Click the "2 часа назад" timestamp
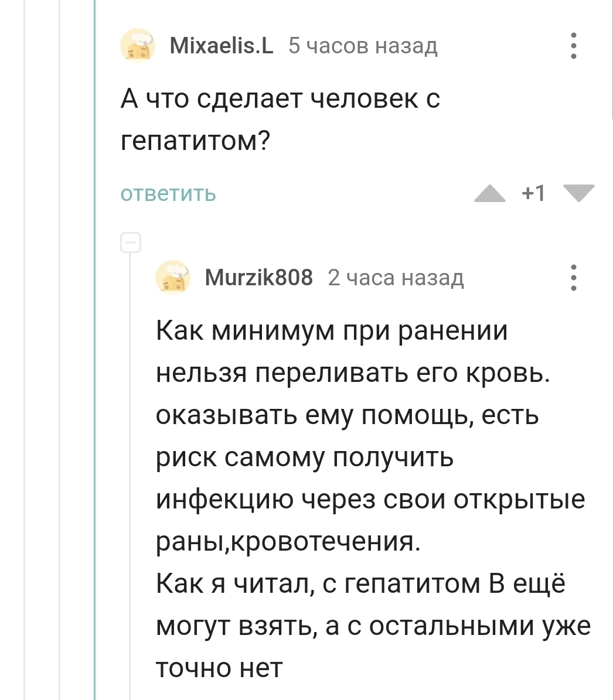 point(396,277)
